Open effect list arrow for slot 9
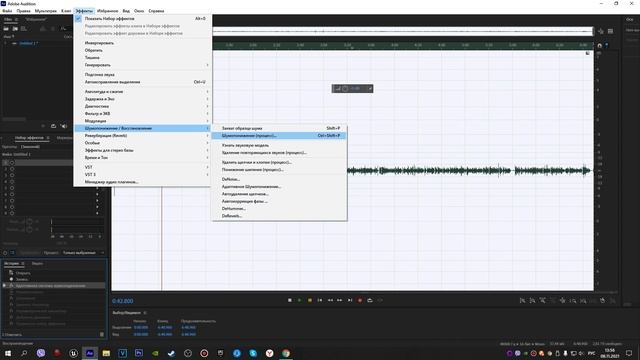Screen dimensions: 640x360 (x=97, y=213)
